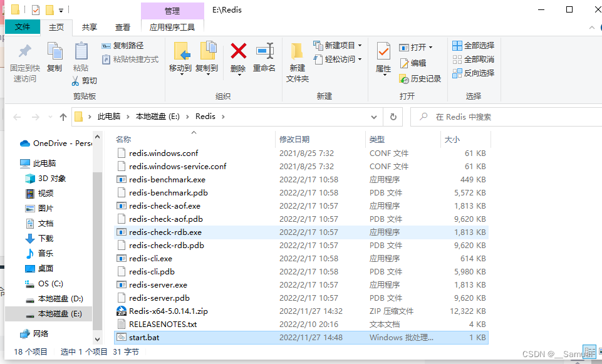Click the Redis-x64-5.0.14.1.zip file icon

(x=122, y=311)
